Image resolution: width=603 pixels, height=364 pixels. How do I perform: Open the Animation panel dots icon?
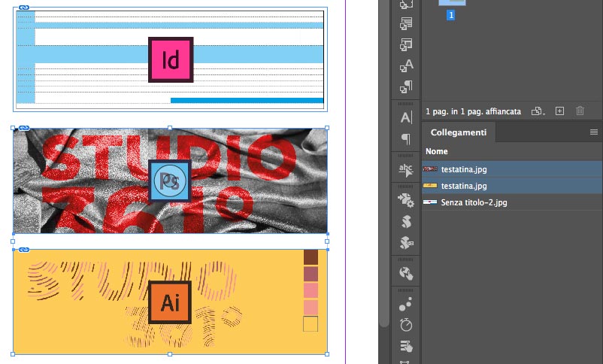[x=406, y=304]
